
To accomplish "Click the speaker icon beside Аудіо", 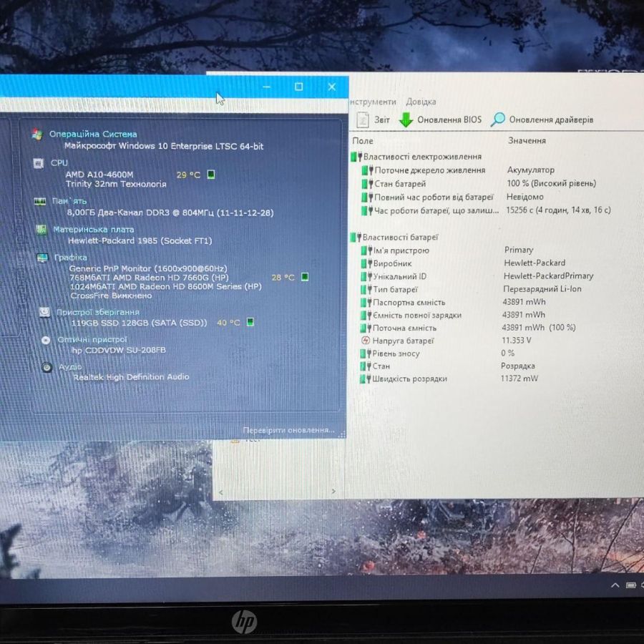I will (47, 367).
